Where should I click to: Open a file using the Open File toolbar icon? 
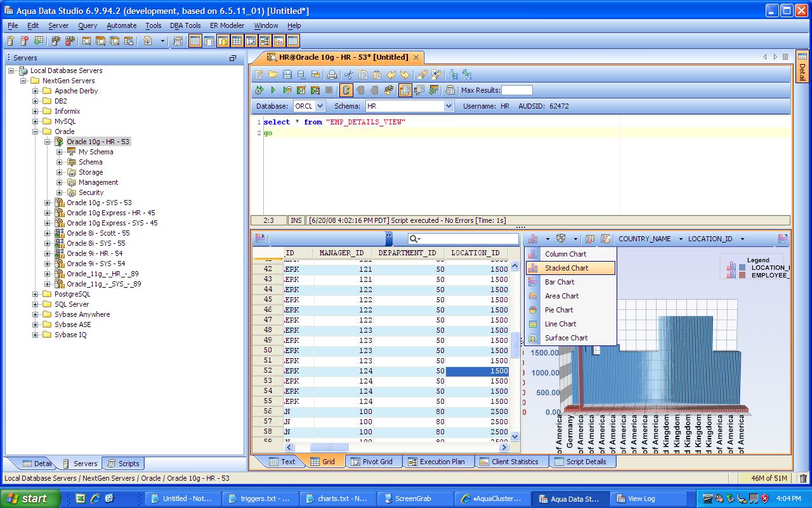pyautogui.click(x=273, y=74)
